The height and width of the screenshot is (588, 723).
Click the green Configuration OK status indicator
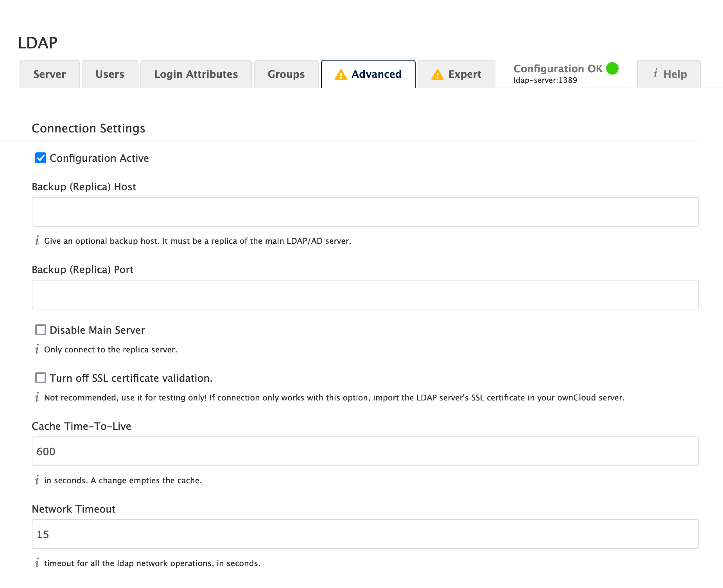click(613, 69)
